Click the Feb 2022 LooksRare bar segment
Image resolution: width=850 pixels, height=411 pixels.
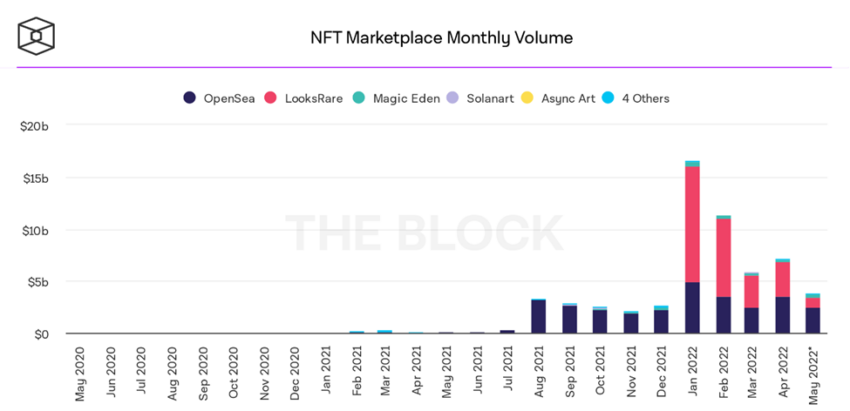click(723, 258)
